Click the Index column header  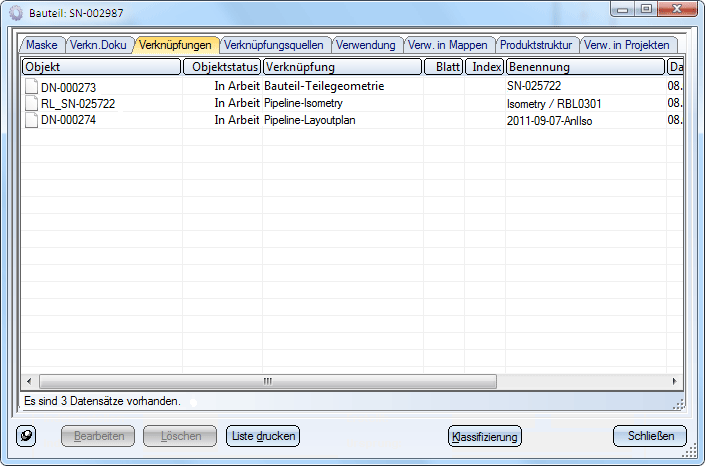click(x=485, y=67)
